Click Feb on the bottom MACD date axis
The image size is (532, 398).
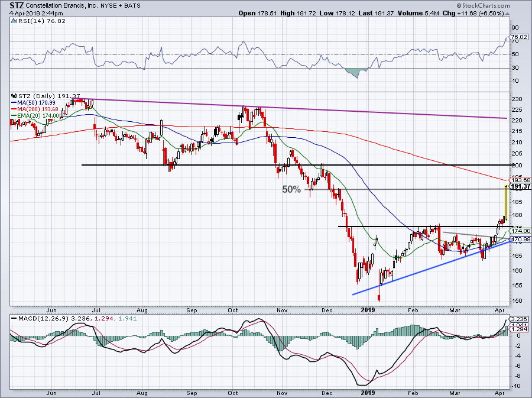[x=413, y=393]
